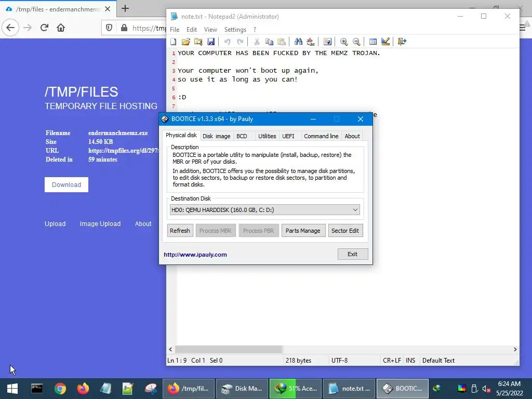Select Physical disk tab in BOOTICE
The width and height of the screenshot is (532, 399).
click(181, 135)
